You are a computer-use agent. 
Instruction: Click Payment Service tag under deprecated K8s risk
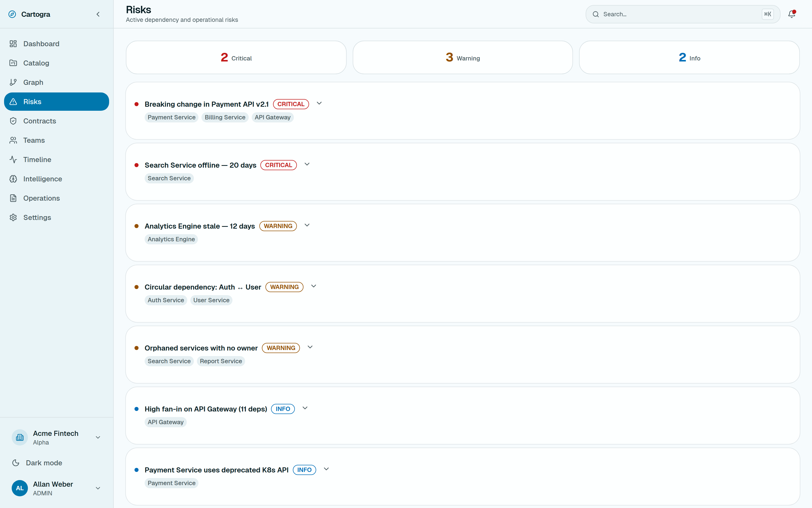click(x=172, y=483)
